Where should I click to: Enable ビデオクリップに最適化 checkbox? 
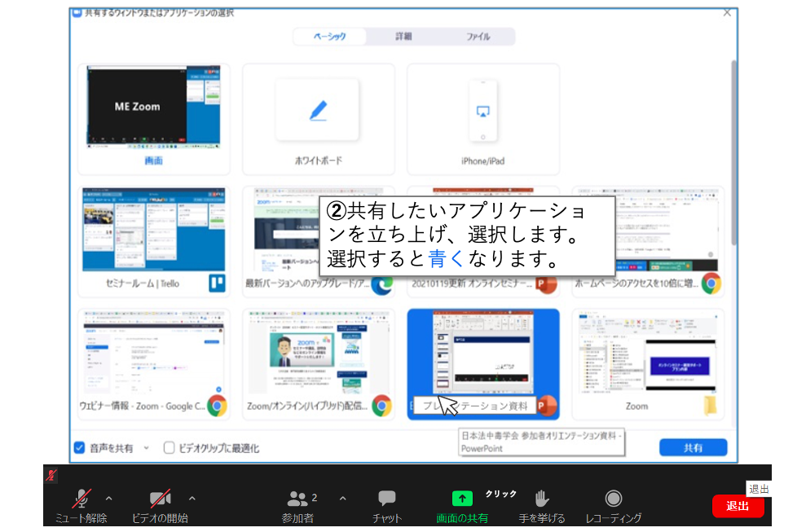tap(169, 448)
